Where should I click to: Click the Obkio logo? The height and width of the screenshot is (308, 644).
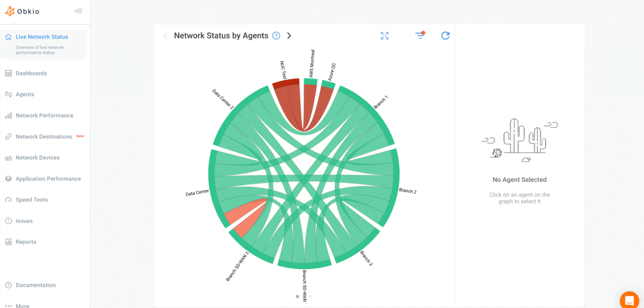point(22,11)
